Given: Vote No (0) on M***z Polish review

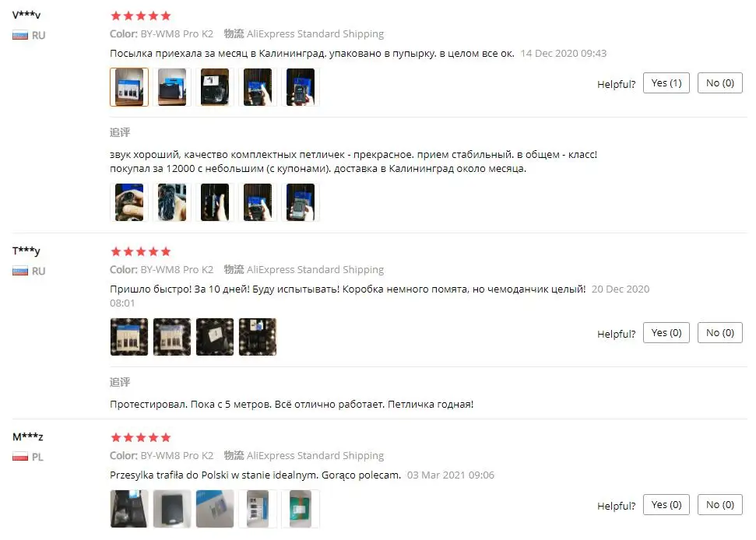Looking at the screenshot, I should tap(720, 504).
